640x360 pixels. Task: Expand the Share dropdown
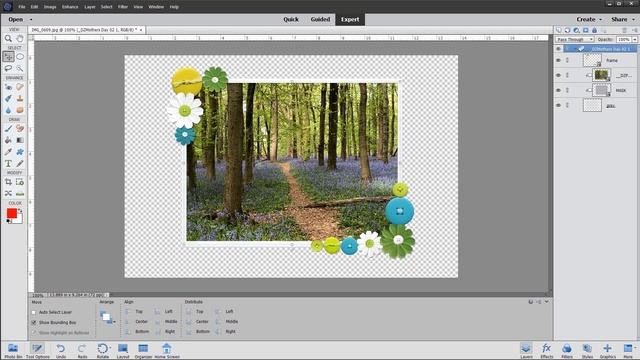pyautogui.click(x=633, y=20)
